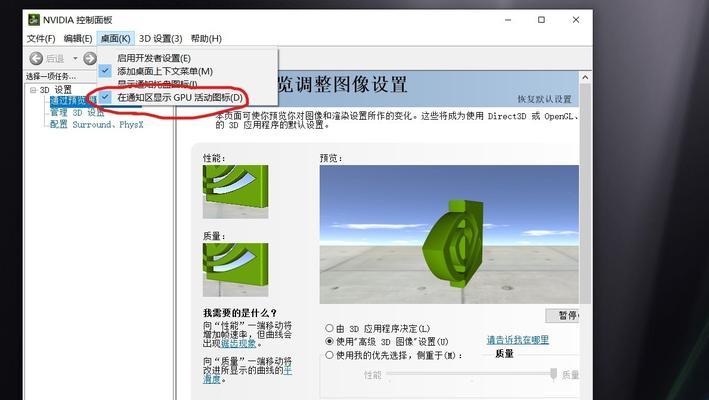Click 恢复默认设置 link
This screenshot has width=709, height=400.
544,99
